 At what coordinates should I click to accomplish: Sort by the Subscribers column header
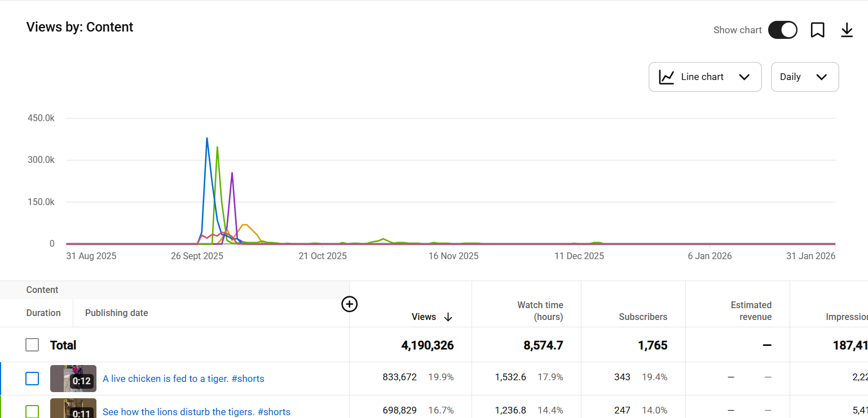(x=642, y=317)
